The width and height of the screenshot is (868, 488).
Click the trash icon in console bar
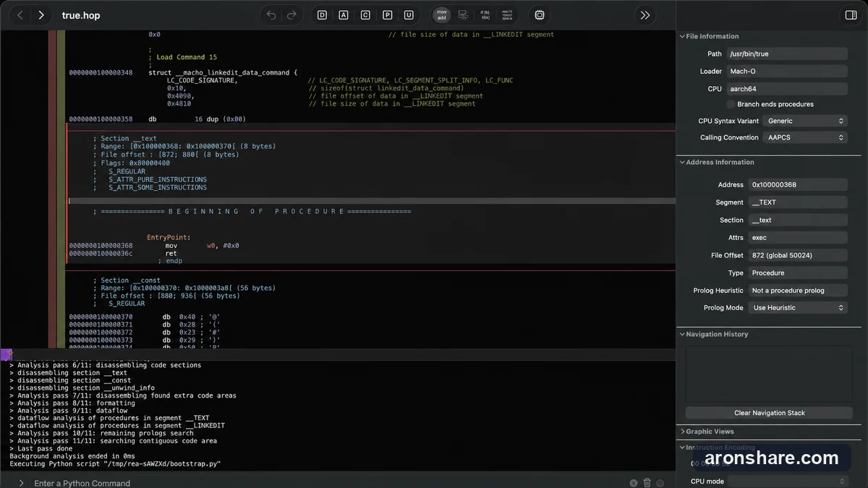point(647,483)
